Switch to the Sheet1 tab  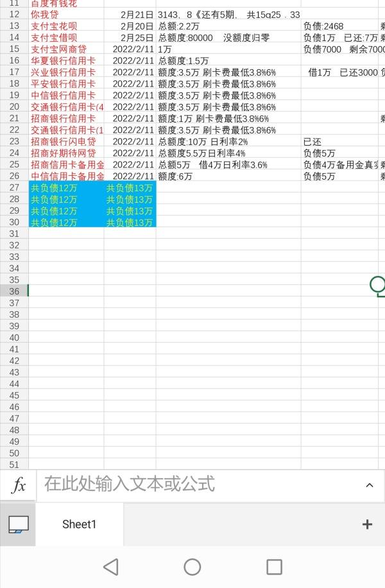pos(79,524)
